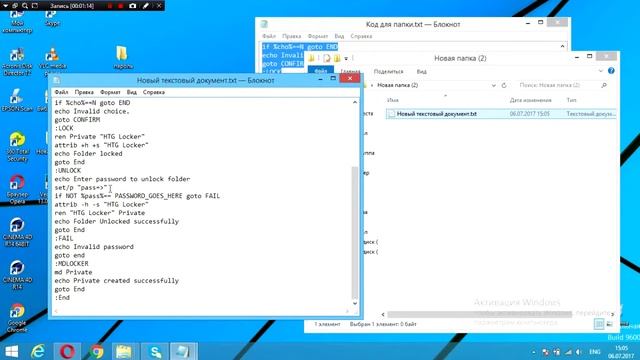This screenshot has width=640, height=360.
Task: Open address bar history dropdown in Explorer
Action: point(493,85)
